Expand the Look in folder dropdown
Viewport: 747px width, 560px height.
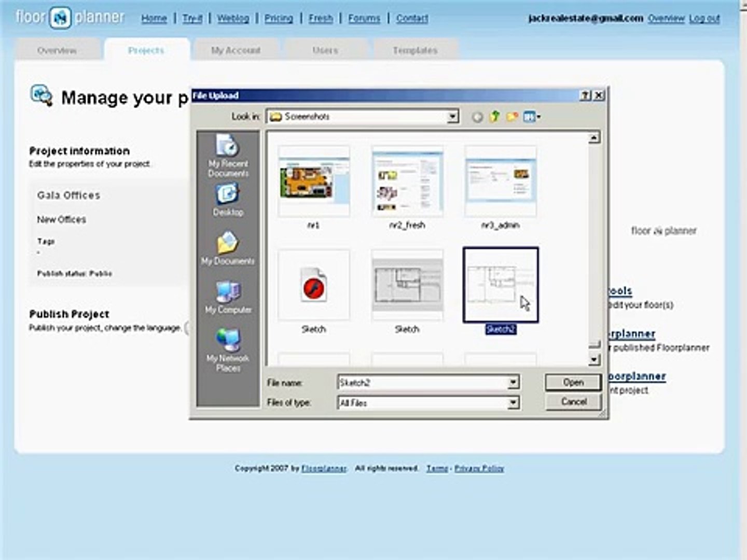pyautogui.click(x=453, y=117)
